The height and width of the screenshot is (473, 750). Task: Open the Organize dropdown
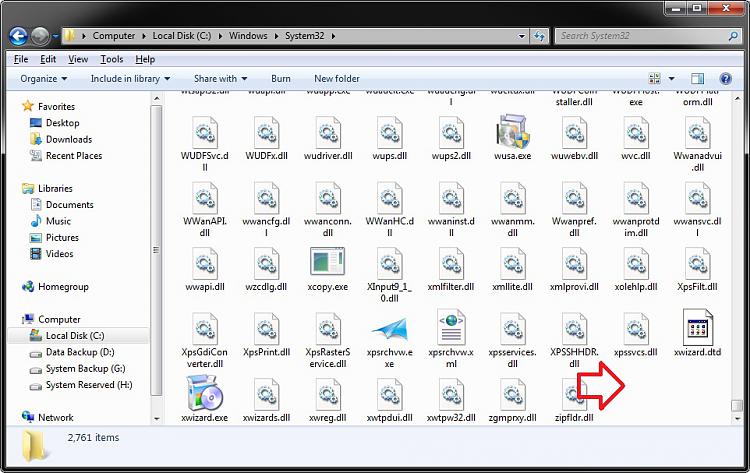(x=44, y=78)
